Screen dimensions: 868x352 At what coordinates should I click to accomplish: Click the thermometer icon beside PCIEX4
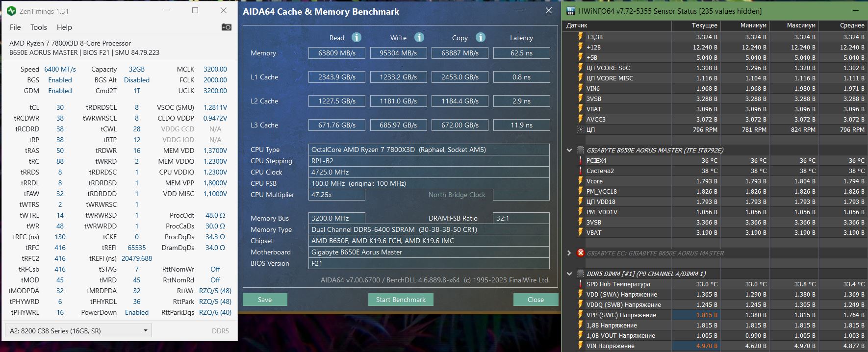click(x=581, y=160)
